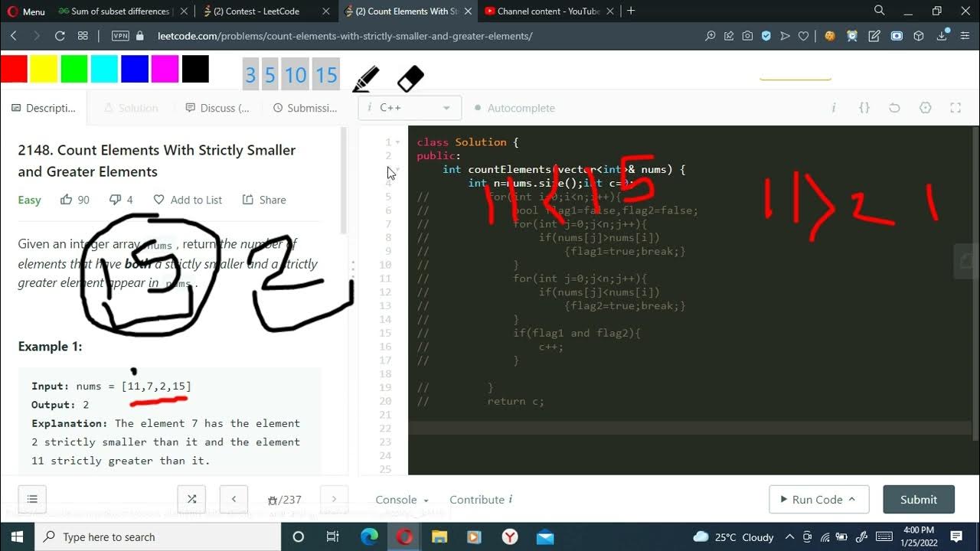This screenshot has width=980, height=551.
Task: Pick a random problem shuffle button
Action: click(191, 499)
